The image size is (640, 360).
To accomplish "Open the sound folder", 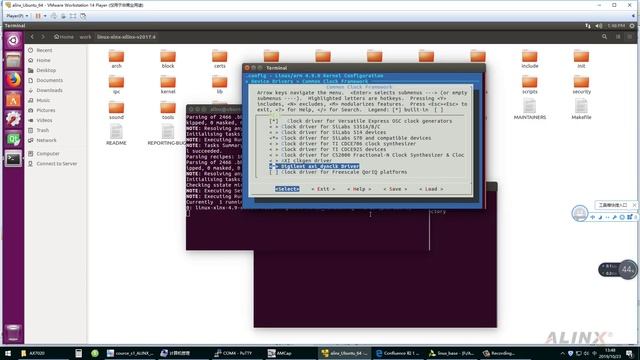I will (116, 110).
